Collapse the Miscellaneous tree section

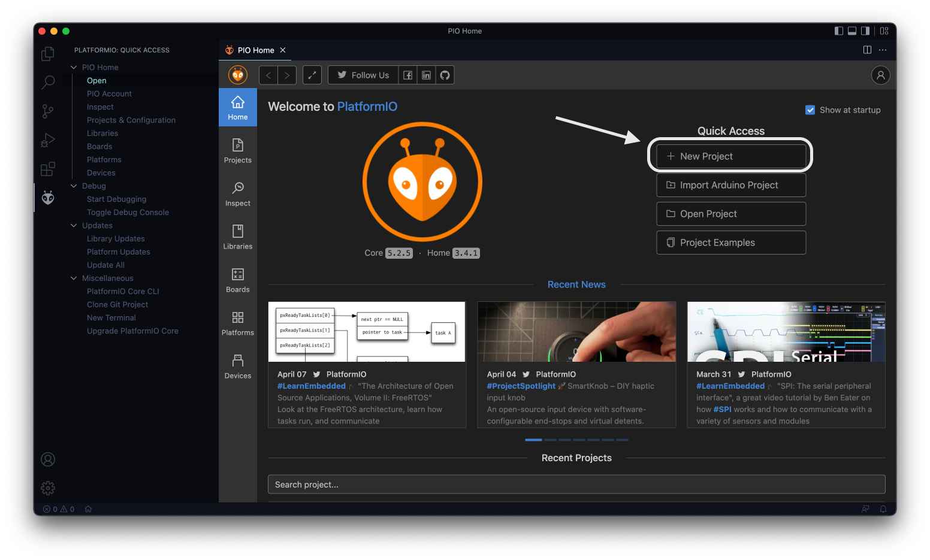(74, 278)
